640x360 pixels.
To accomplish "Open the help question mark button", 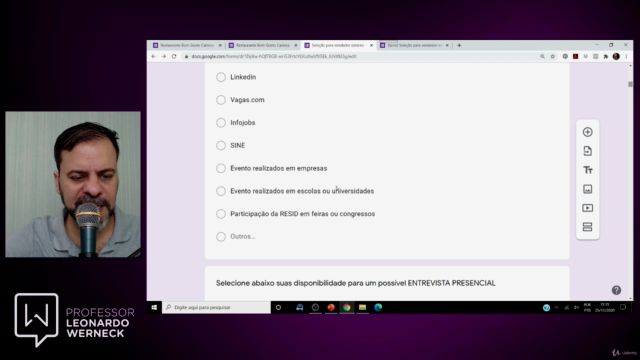I will [x=616, y=290].
